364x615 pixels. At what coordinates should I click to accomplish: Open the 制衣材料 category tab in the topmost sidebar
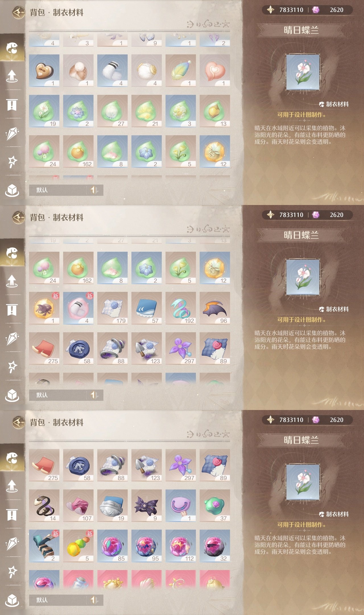tap(12, 48)
